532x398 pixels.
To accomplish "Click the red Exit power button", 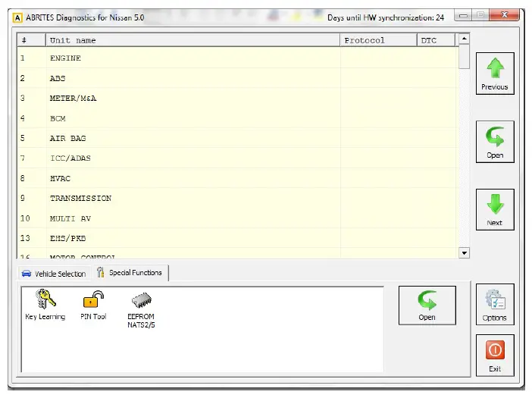I will [495, 356].
